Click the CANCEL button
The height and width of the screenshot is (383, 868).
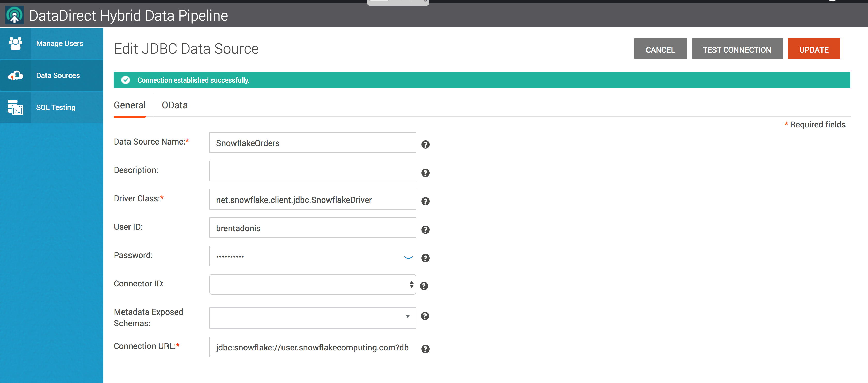[x=660, y=49]
